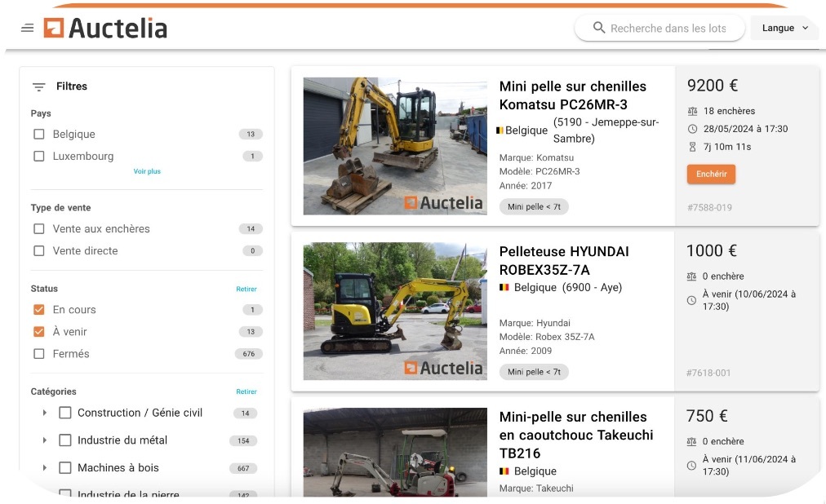
Task: Click (6900 - Aye) location text
Action: coord(592,287)
